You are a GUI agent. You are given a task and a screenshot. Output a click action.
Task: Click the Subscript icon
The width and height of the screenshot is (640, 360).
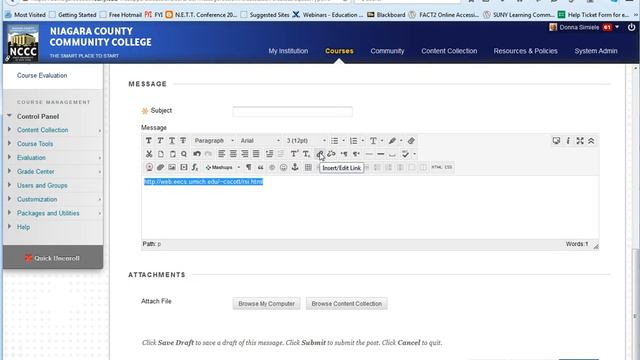point(306,154)
